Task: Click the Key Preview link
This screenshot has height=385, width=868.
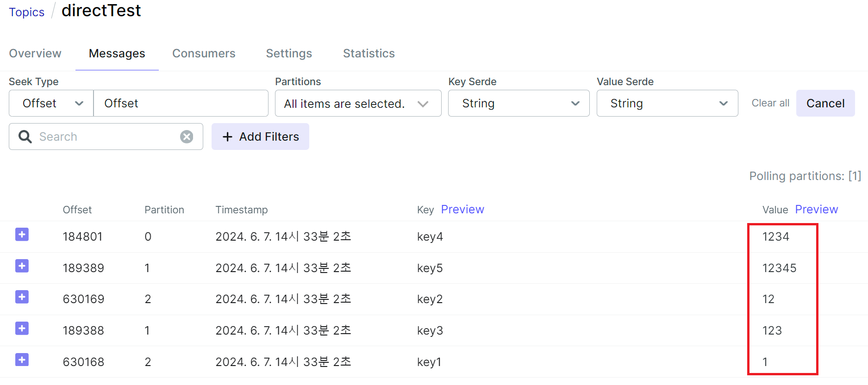Action: (x=462, y=210)
